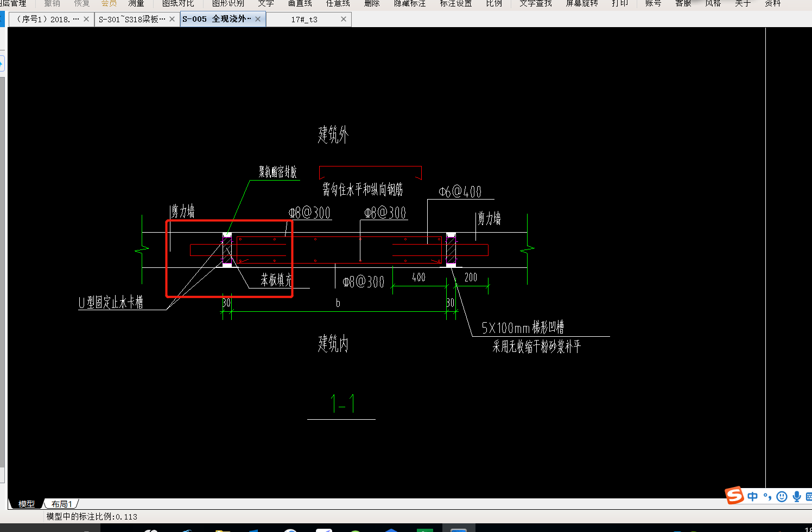Select the 测量 measure tool
This screenshot has height=532, width=812.
coord(136,3)
